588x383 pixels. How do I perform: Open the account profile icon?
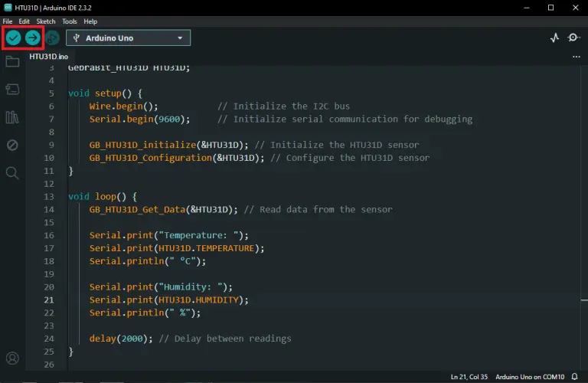pyautogui.click(x=12, y=358)
